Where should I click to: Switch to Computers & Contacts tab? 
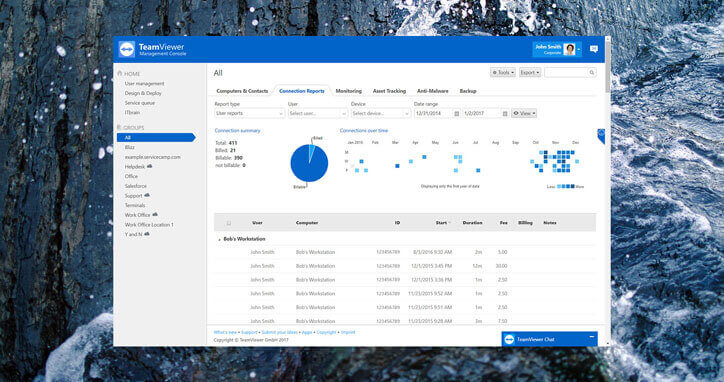coord(242,91)
